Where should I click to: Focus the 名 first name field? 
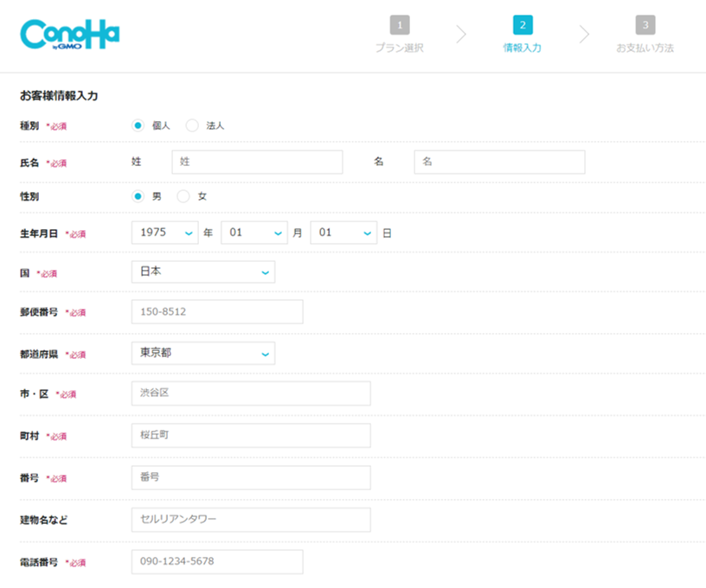click(x=499, y=162)
